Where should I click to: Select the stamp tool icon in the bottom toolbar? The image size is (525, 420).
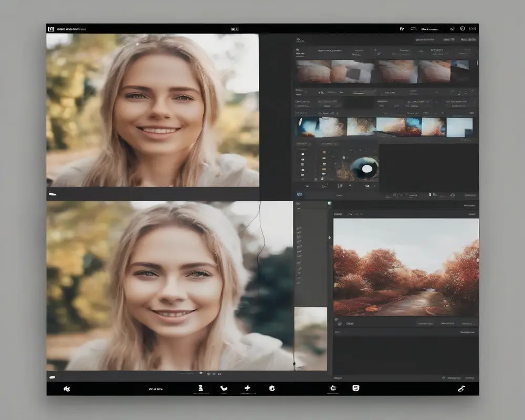click(x=200, y=388)
